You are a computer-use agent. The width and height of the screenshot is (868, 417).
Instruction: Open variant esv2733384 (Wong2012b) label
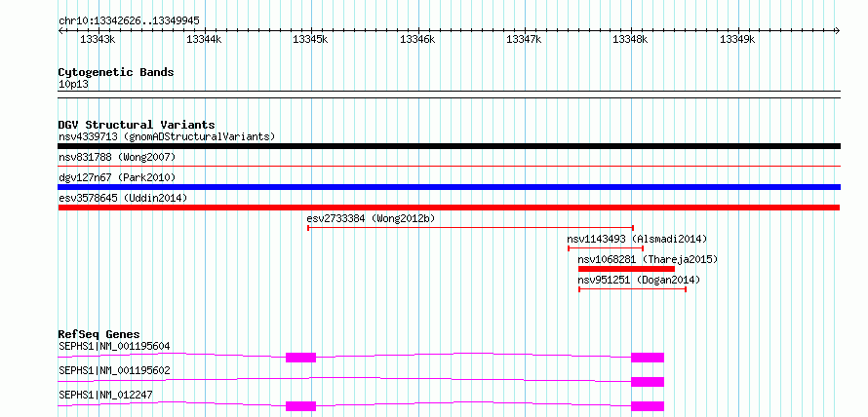coord(371,218)
